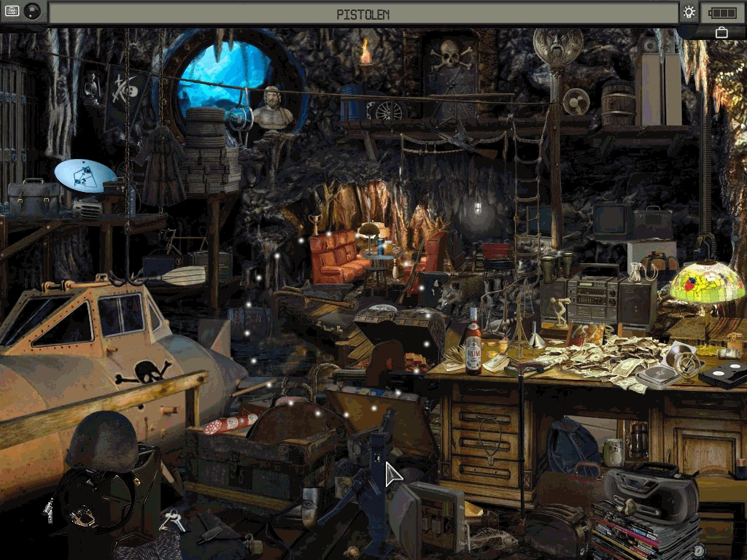The height and width of the screenshot is (560, 747).
Task: Select the white marble bust statue
Action: [x=272, y=111]
